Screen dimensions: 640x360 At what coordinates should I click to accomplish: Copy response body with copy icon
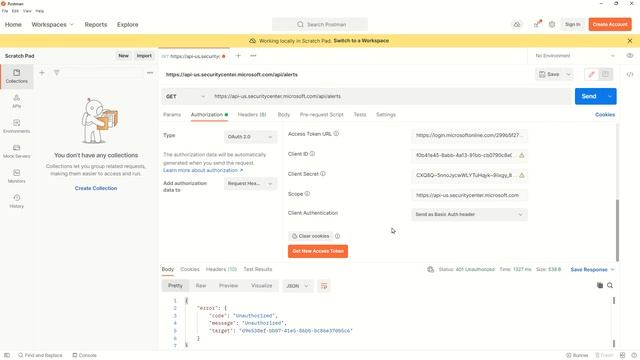[600, 285]
